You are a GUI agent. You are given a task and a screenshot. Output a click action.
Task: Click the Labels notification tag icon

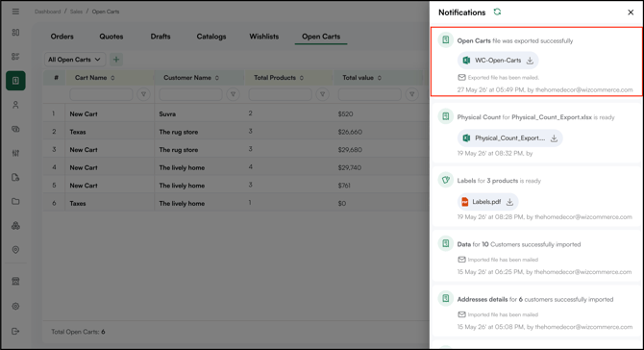coord(446,180)
